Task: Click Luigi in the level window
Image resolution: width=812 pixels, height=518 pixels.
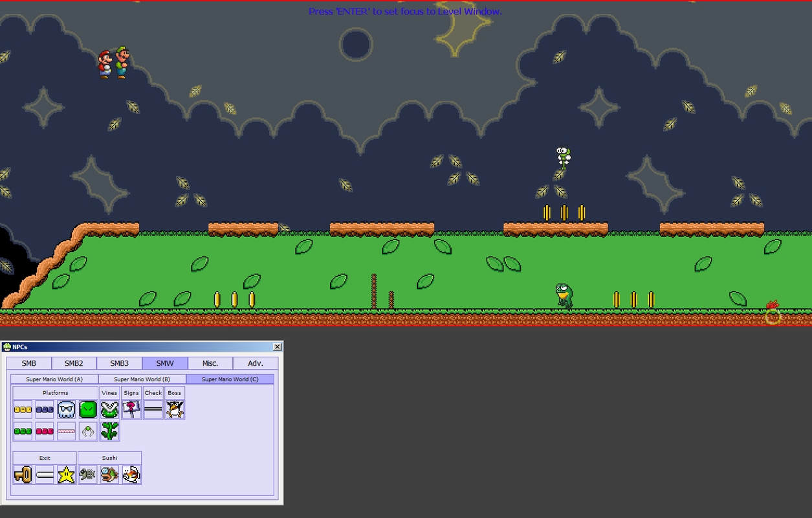Action: (122, 62)
